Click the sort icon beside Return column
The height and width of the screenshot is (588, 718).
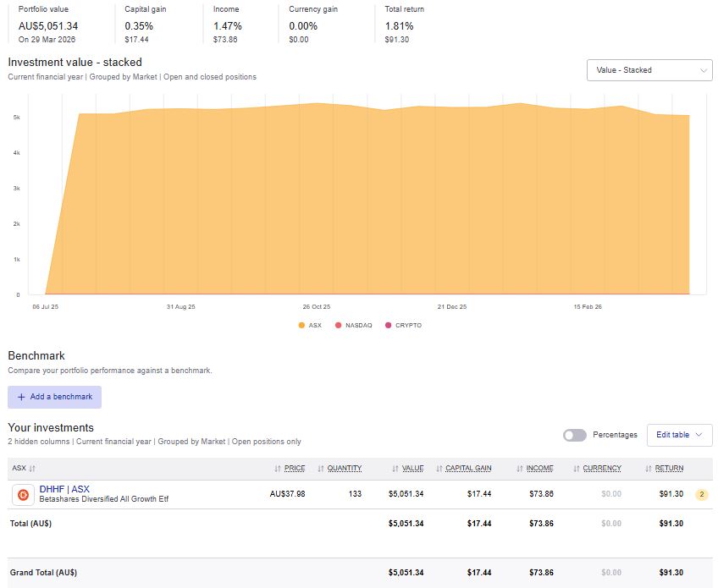click(x=649, y=469)
